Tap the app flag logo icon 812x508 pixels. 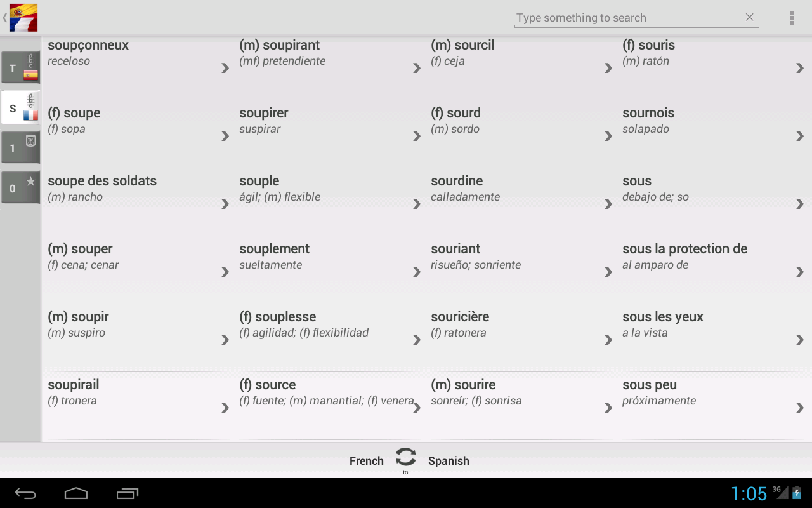coord(23,18)
